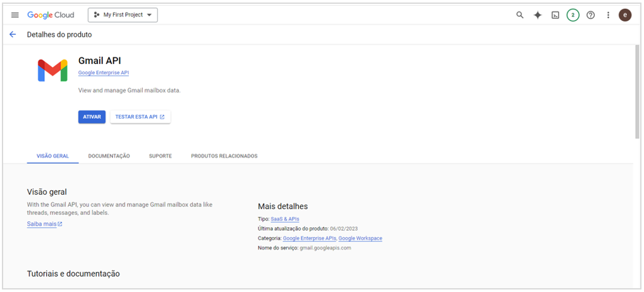Click the 'Tutoriais e documentação' heading
The height and width of the screenshot is (292, 644).
coord(73,274)
